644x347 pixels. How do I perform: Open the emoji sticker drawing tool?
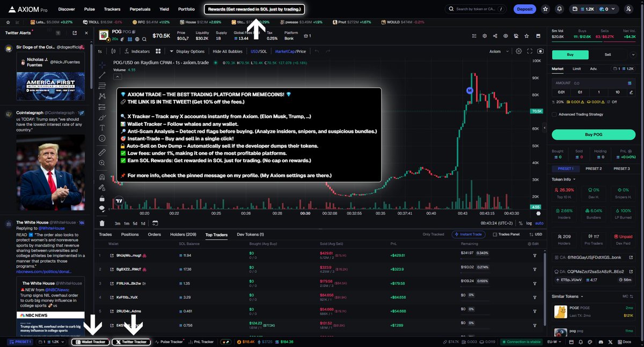102,139
